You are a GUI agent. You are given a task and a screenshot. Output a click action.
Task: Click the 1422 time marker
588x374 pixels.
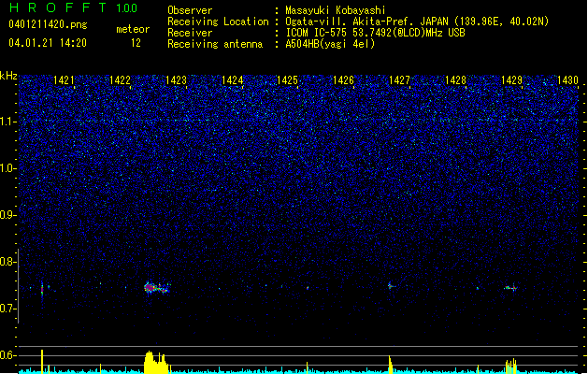tap(120, 80)
